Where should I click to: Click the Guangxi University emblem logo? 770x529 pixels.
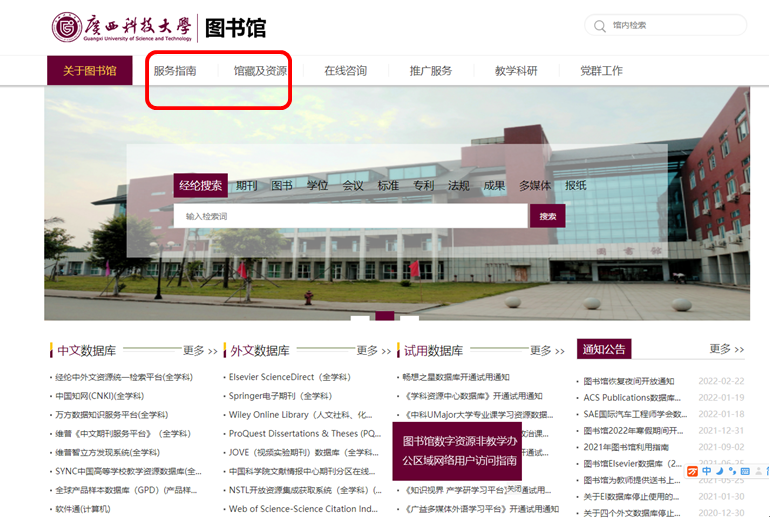pyautogui.click(x=67, y=27)
